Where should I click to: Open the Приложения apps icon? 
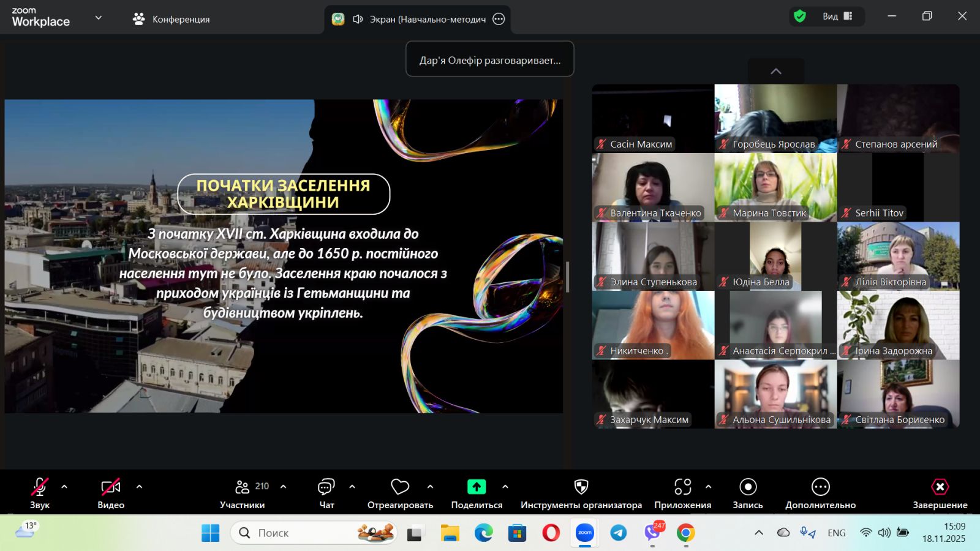(682, 487)
